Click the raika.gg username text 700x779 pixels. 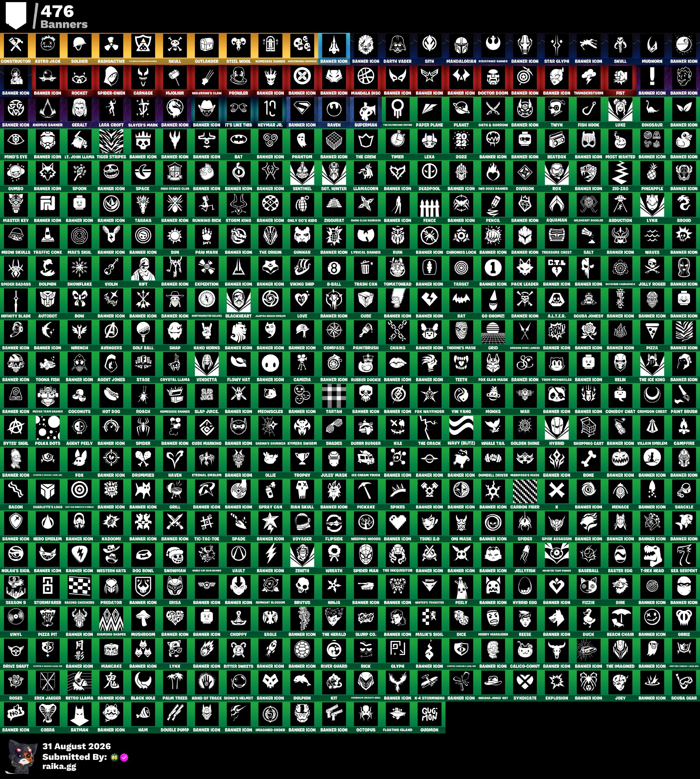click(59, 766)
